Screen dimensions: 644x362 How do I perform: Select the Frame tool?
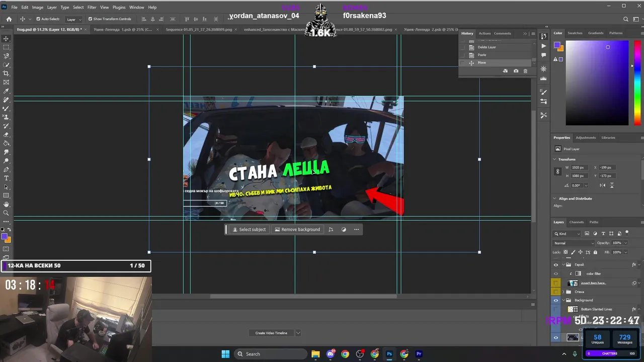(6, 82)
